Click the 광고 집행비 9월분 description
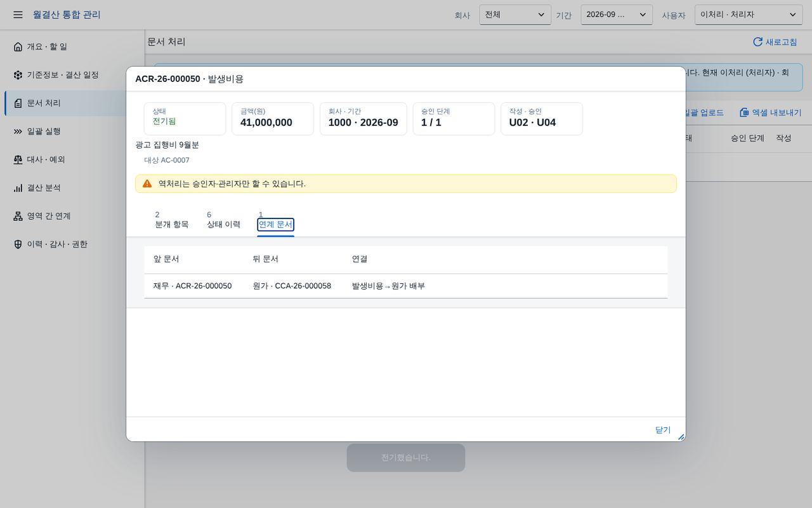Image resolution: width=812 pixels, height=508 pixels. pos(167,145)
